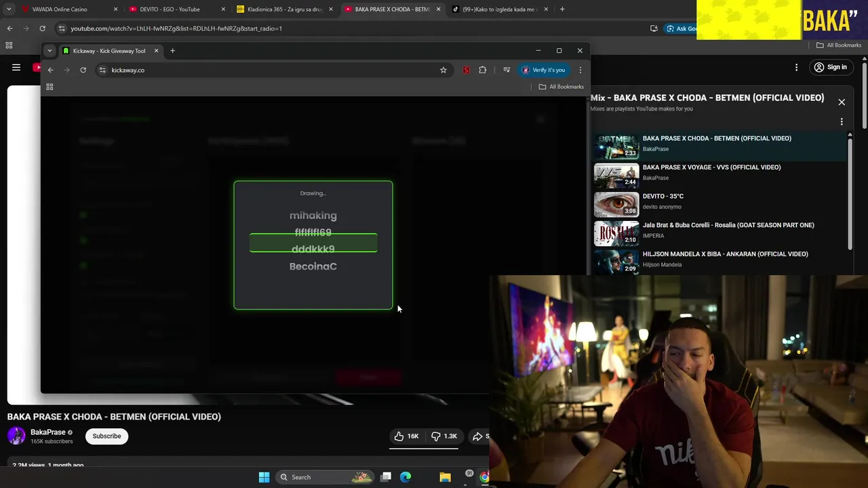Click the YouTube Sign in button

tap(831, 67)
